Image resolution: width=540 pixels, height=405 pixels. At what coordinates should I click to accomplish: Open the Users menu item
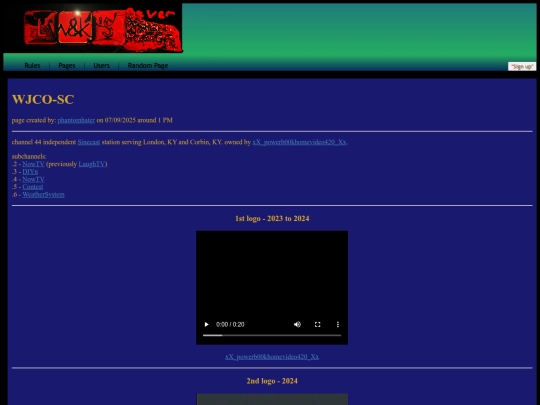click(102, 65)
